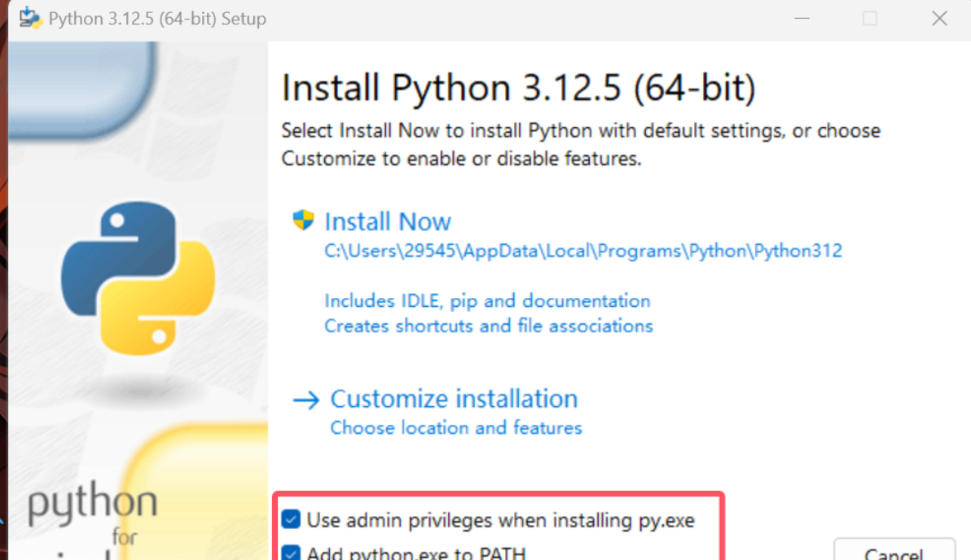
Task: Click 'Choose location and features' subtitle
Action: click(x=456, y=428)
